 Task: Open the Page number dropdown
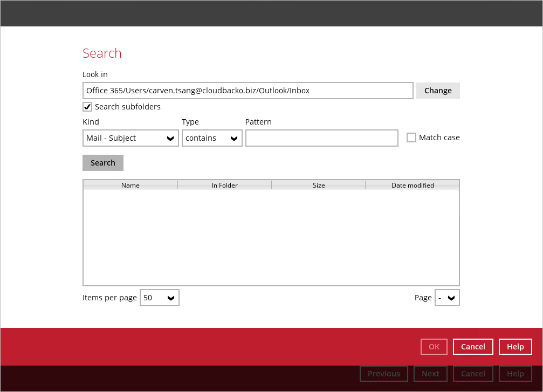click(x=447, y=298)
